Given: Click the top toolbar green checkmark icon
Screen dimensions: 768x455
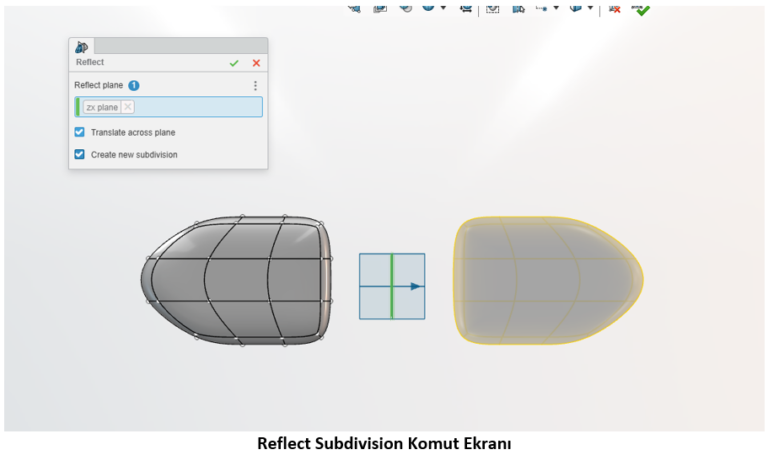Looking at the screenshot, I should [x=641, y=9].
